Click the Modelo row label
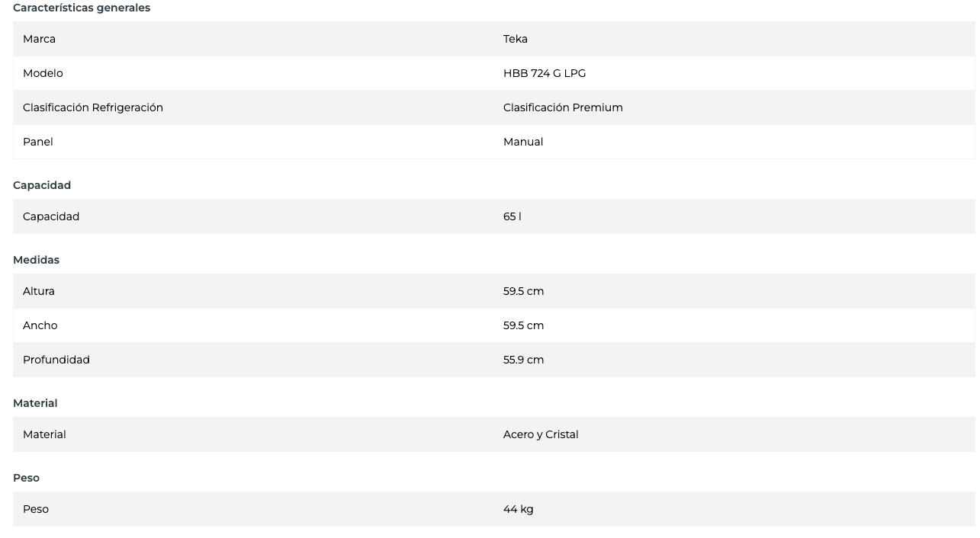This screenshot has height=538, width=980. tap(43, 73)
